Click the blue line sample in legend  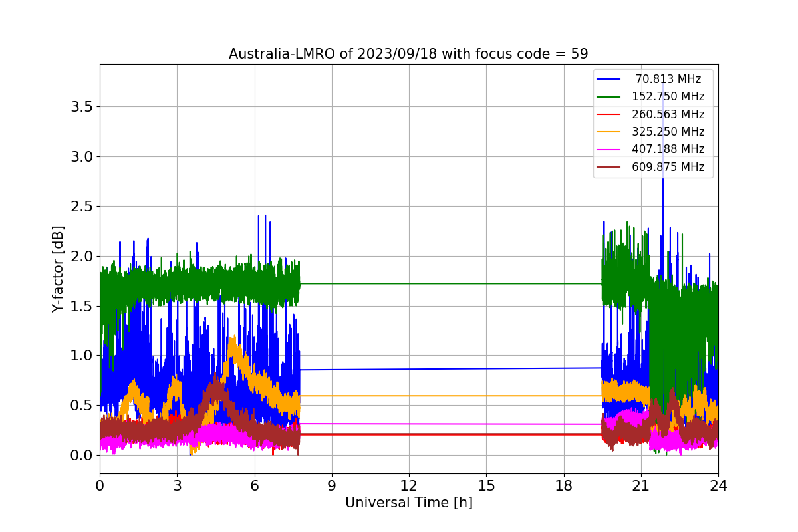tap(610, 80)
